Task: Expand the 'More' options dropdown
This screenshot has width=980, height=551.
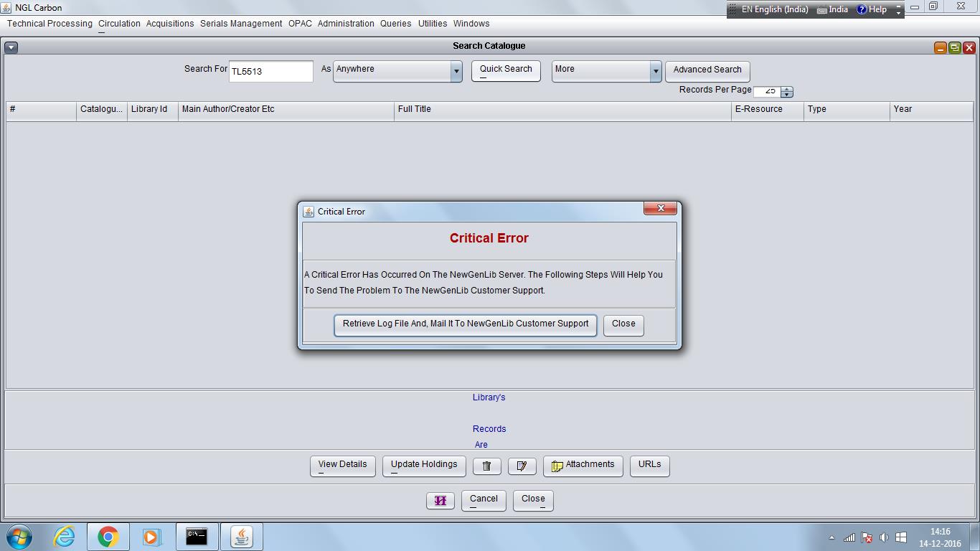Action: point(655,70)
